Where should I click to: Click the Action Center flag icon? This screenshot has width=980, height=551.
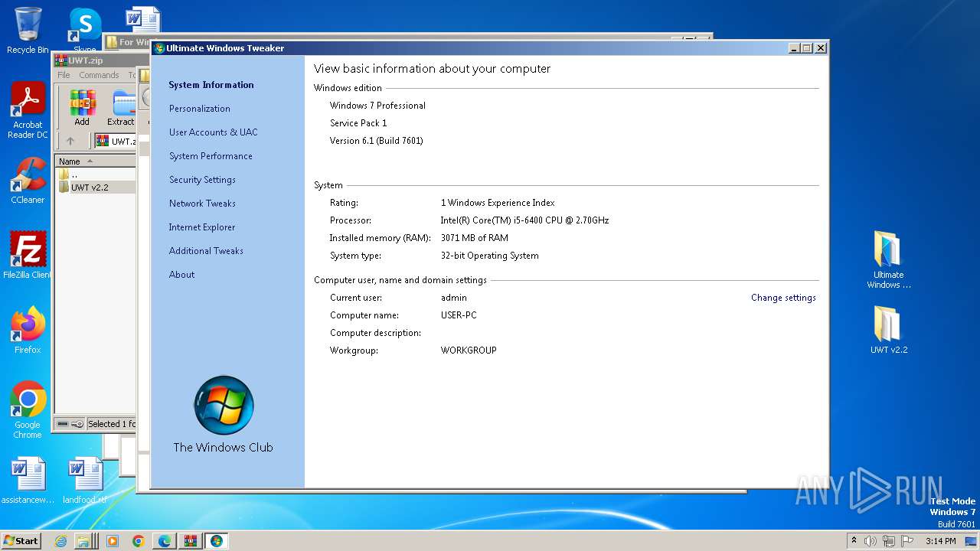point(906,541)
